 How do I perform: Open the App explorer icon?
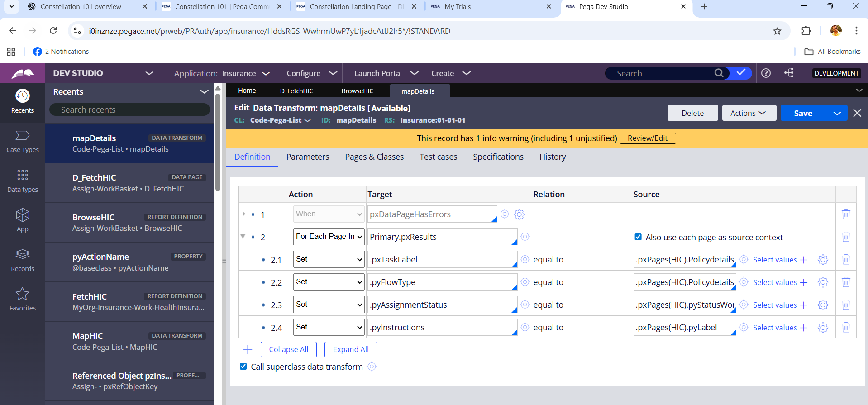click(23, 220)
